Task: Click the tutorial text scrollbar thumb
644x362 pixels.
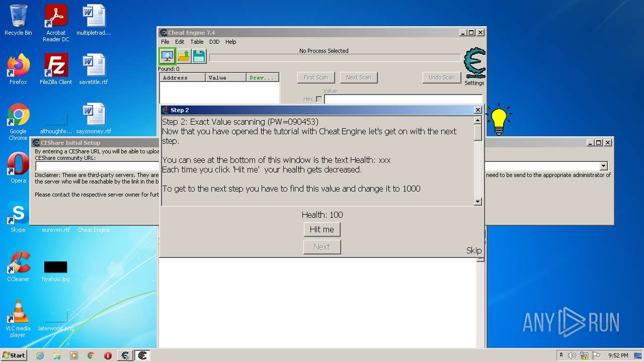Action: click(478, 132)
